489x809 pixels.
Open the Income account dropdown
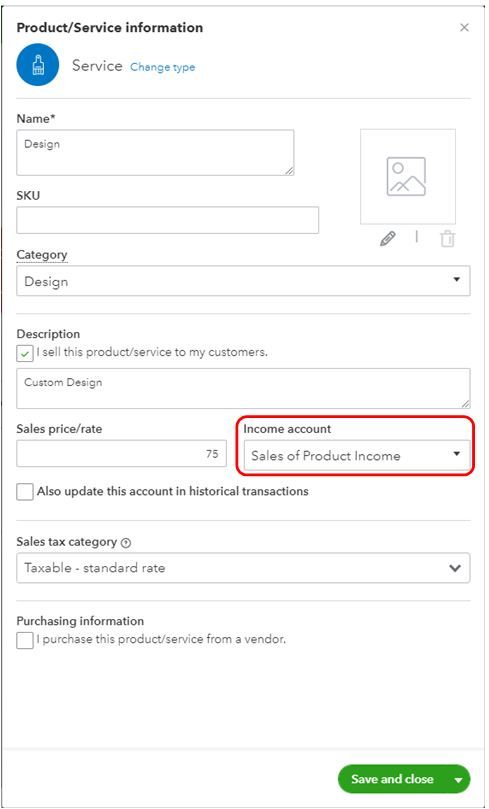357,456
